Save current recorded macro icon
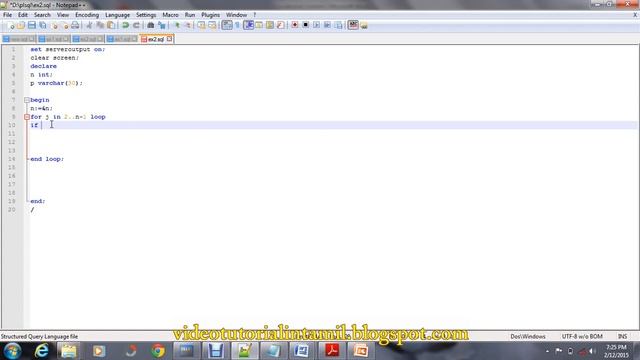Viewport: 640px width, 360px height. coord(338,25)
